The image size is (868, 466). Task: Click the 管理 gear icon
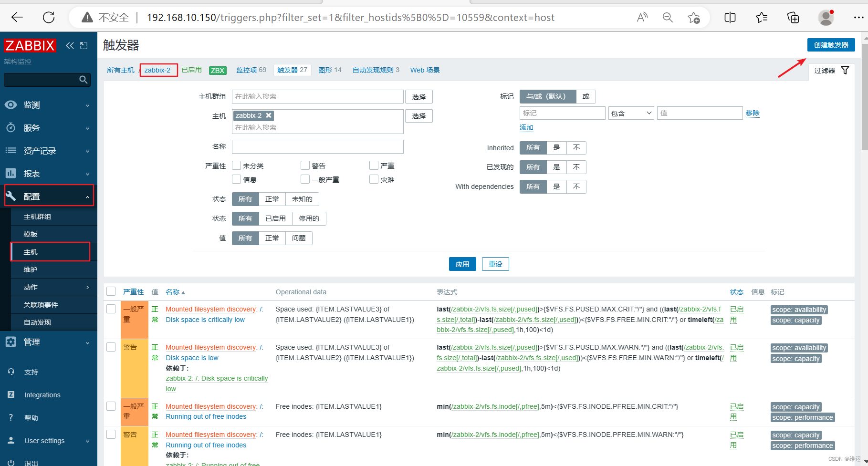[x=11, y=342]
